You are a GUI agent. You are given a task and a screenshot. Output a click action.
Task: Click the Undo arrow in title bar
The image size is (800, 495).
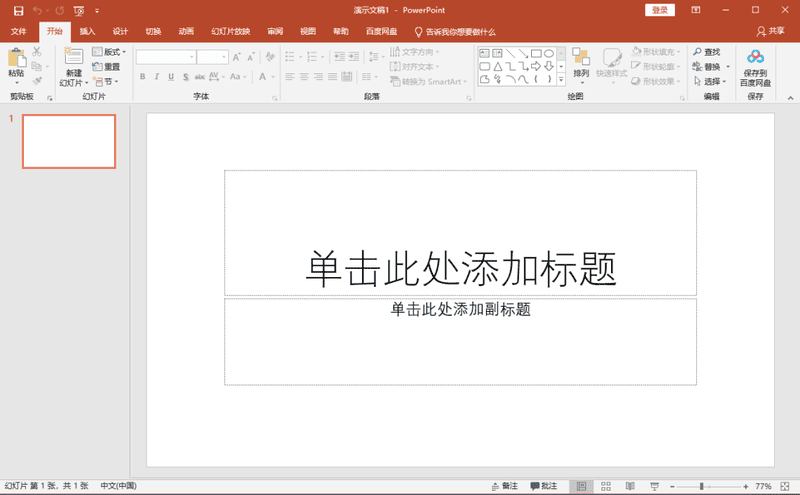37,10
